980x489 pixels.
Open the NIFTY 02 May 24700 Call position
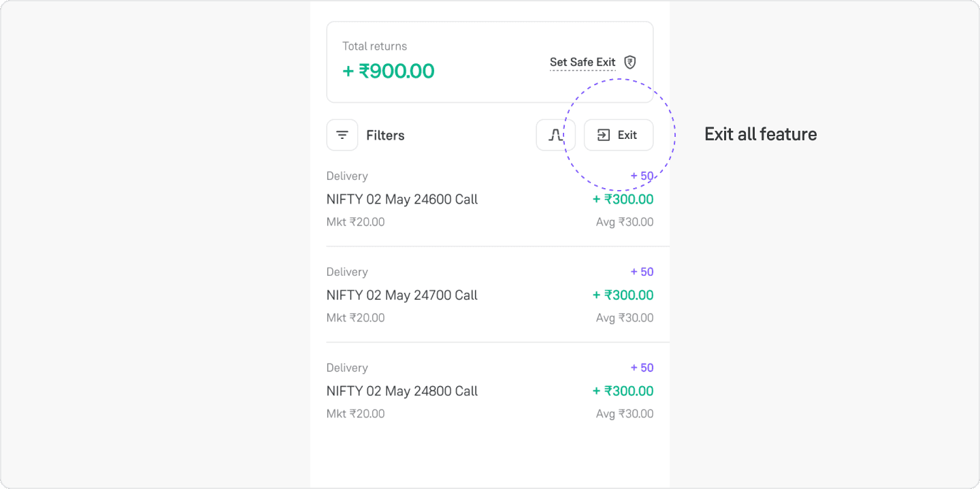[490, 295]
